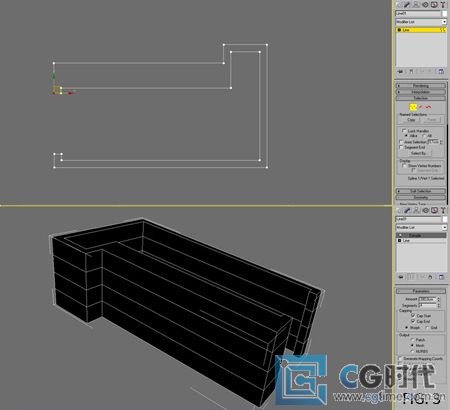450x410 pixels.
Task: Click the Copy named selections button
Action: (411, 120)
